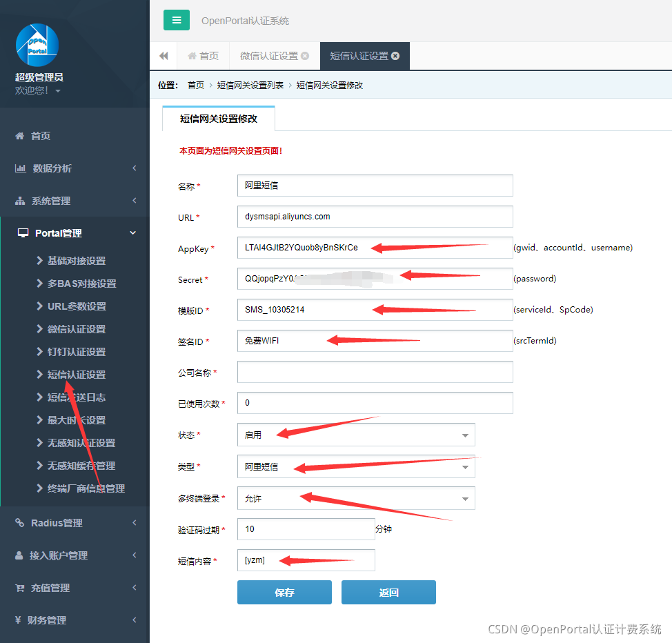
Task: Open 基础对接设置 in sidebar
Action: 77,261
